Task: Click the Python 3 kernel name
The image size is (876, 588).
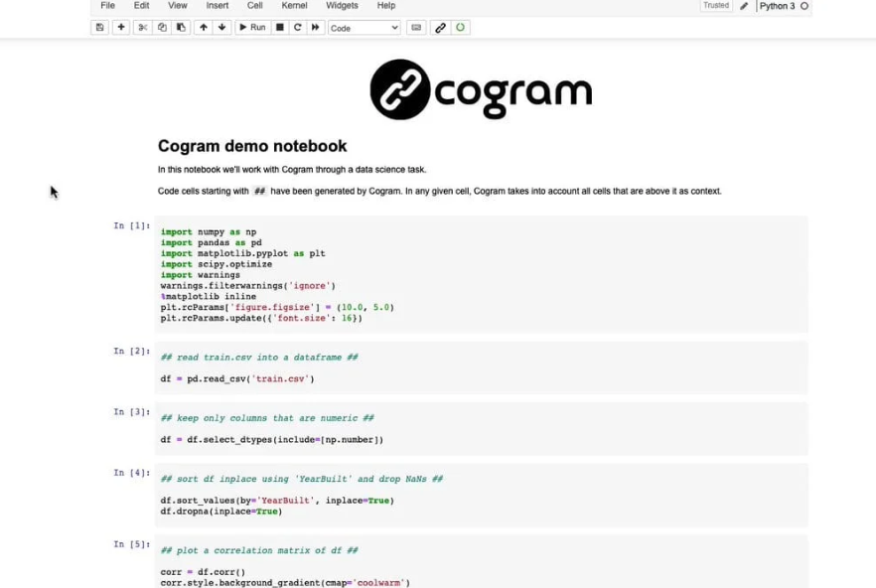Action: pos(777,6)
